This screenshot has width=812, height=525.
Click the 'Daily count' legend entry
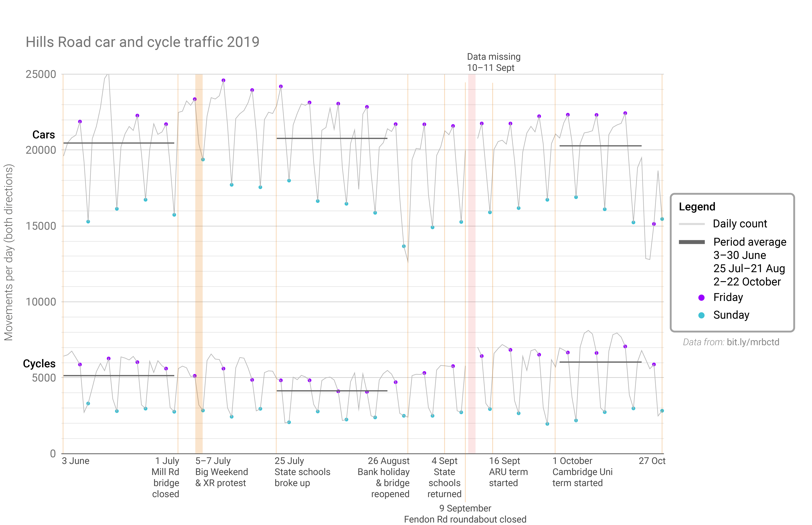pos(740,224)
